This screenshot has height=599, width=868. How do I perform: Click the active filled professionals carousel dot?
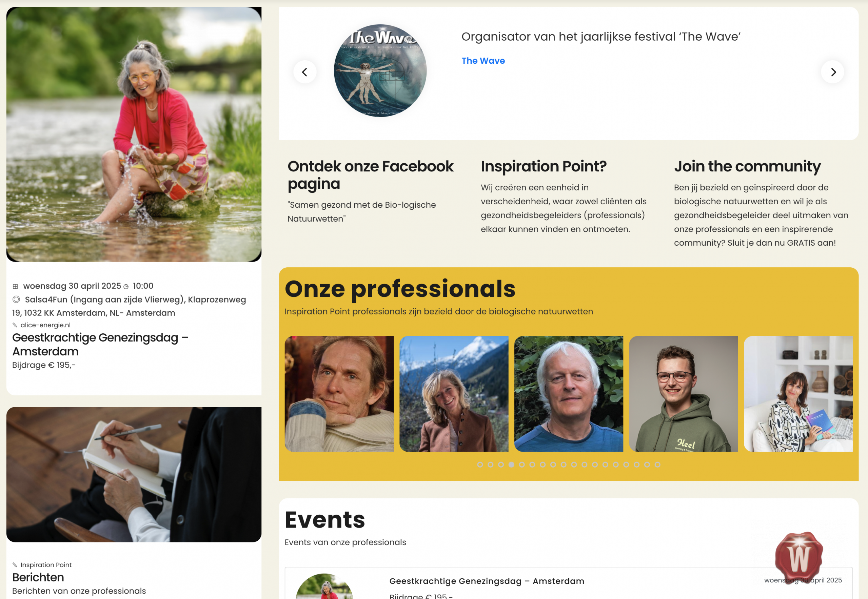point(512,464)
